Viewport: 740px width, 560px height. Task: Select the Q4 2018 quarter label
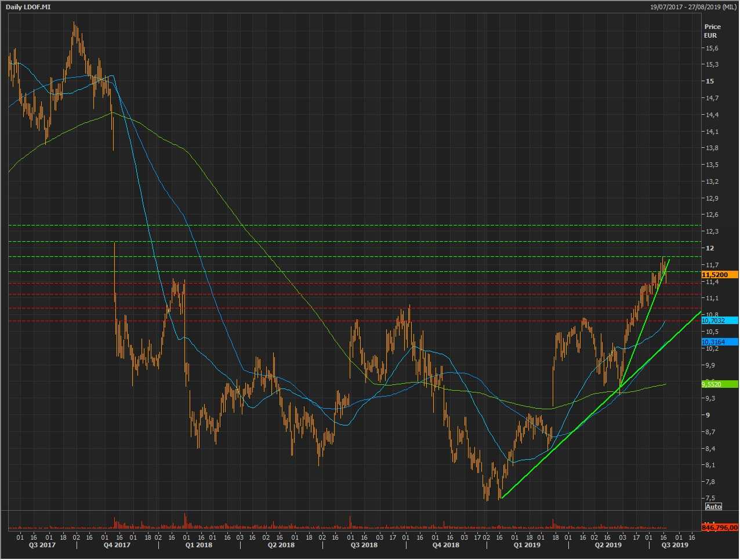tap(446, 545)
